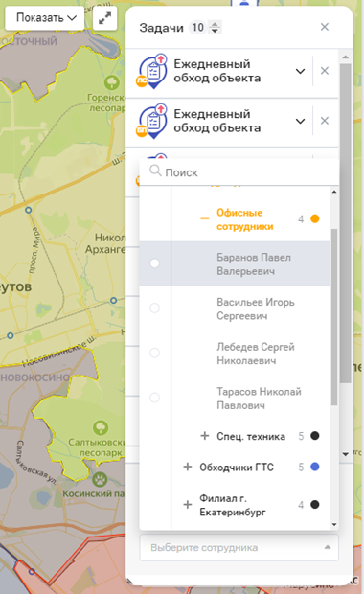Click the Косинский парк paw marker
This screenshot has width=364, height=594.
click(x=100, y=480)
